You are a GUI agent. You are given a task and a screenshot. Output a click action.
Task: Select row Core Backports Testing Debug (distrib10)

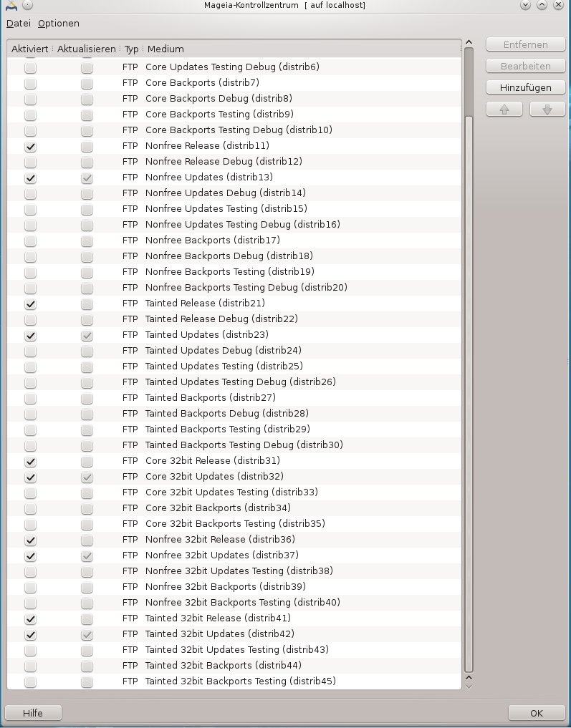[234, 130]
